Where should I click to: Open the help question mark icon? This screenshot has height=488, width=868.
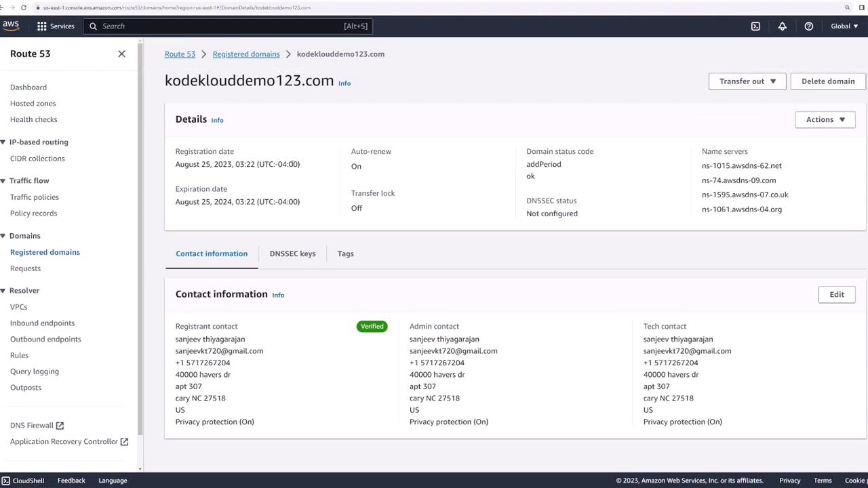(x=808, y=26)
